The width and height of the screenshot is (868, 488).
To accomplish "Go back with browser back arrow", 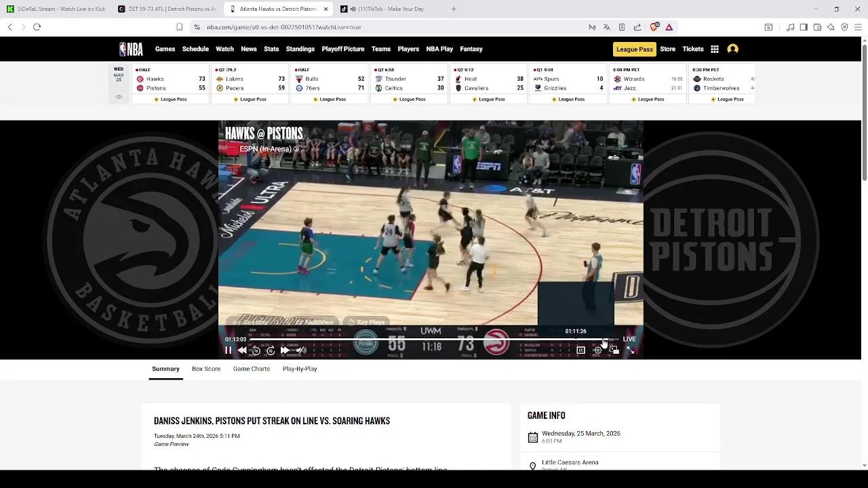I will pyautogui.click(x=9, y=27).
